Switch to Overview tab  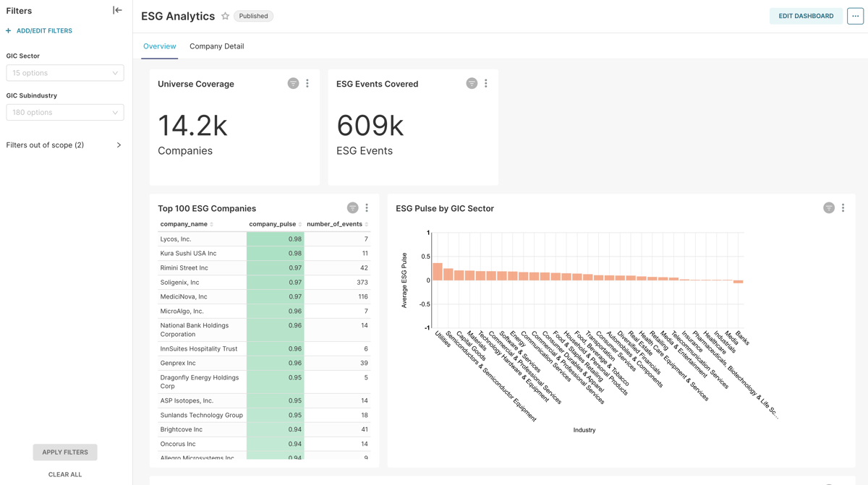[x=159, y=46]
